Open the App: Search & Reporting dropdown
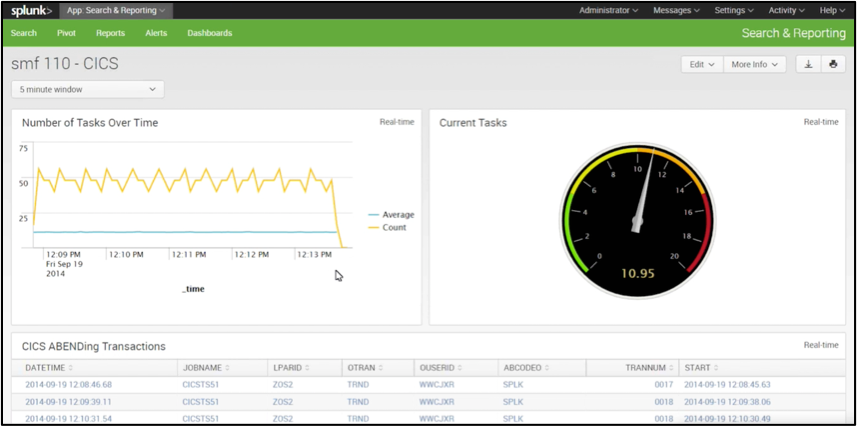 pos(116,10)
